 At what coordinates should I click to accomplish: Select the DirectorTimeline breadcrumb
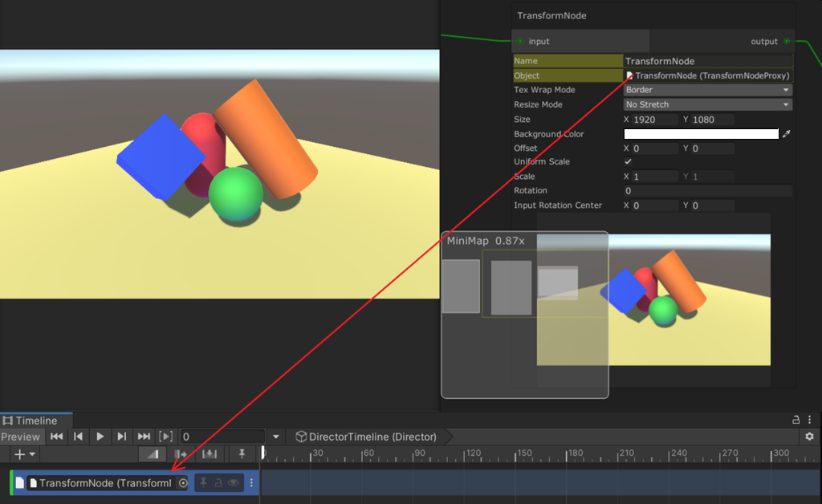(365, 437)
